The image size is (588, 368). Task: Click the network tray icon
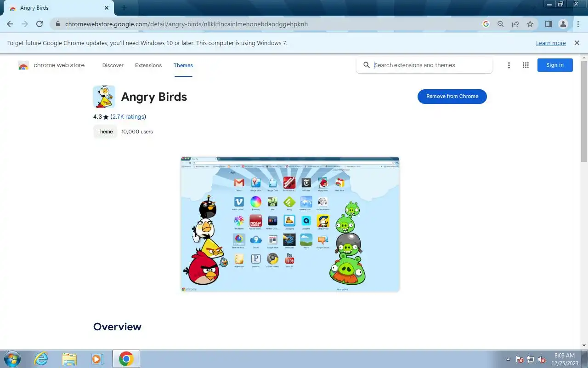pyautogui.click(x=531, y=359)
